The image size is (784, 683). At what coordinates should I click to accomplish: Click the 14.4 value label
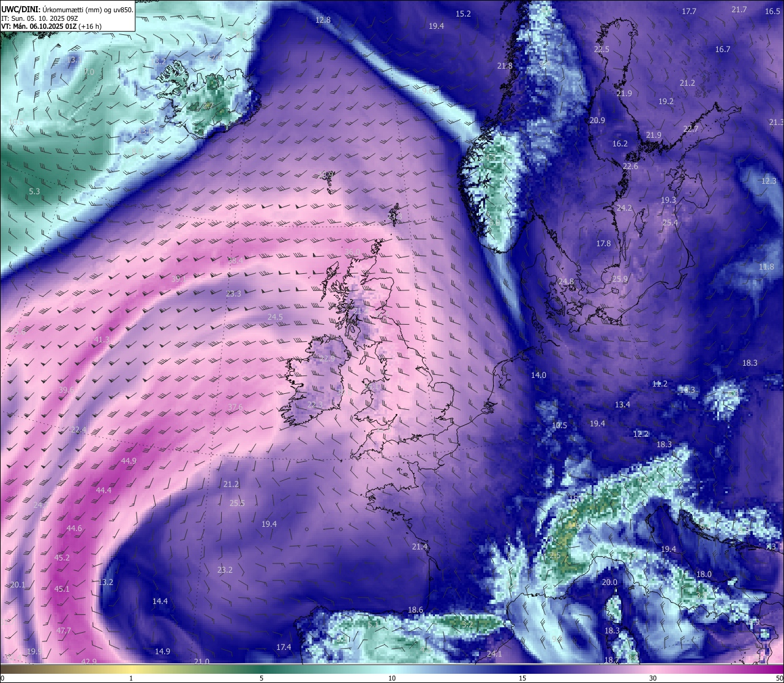coord(160,601)
